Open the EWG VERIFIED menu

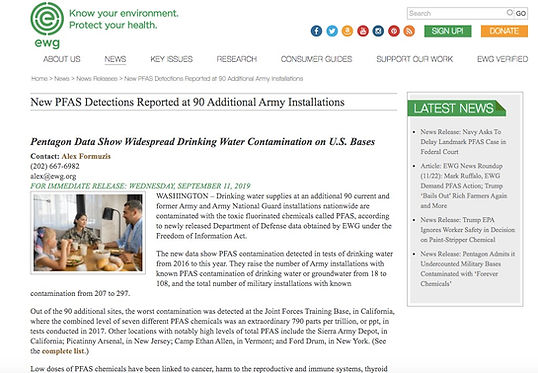point(502,59)
